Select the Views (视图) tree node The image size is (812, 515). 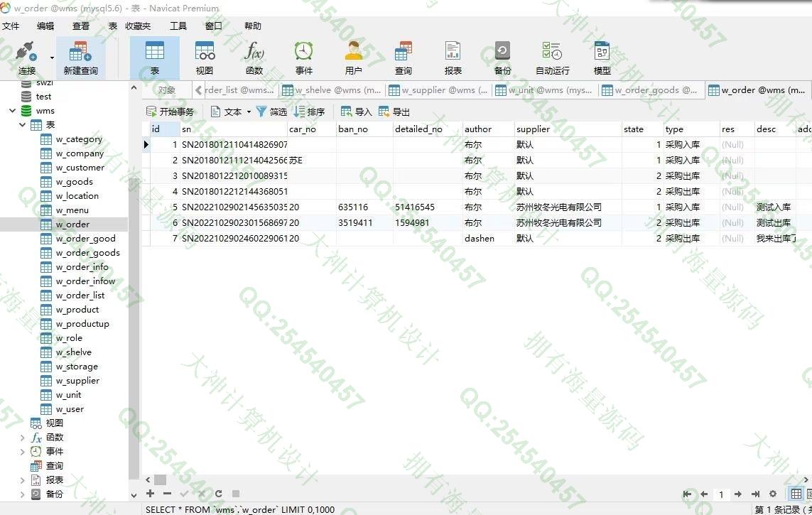coord(55,423)
